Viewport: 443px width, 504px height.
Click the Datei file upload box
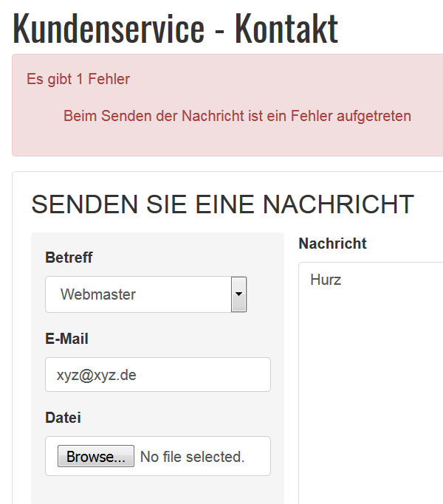(x=158, y=456)
